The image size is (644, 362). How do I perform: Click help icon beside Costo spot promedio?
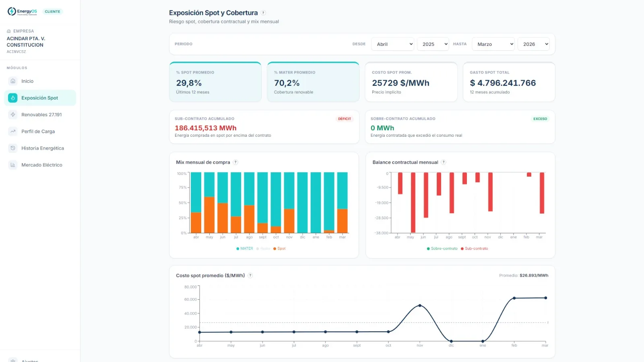pyautogui.click(x=250, y=276)
